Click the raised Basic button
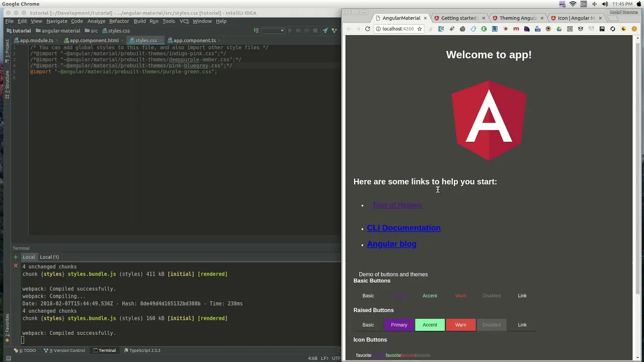 [368, 325]
